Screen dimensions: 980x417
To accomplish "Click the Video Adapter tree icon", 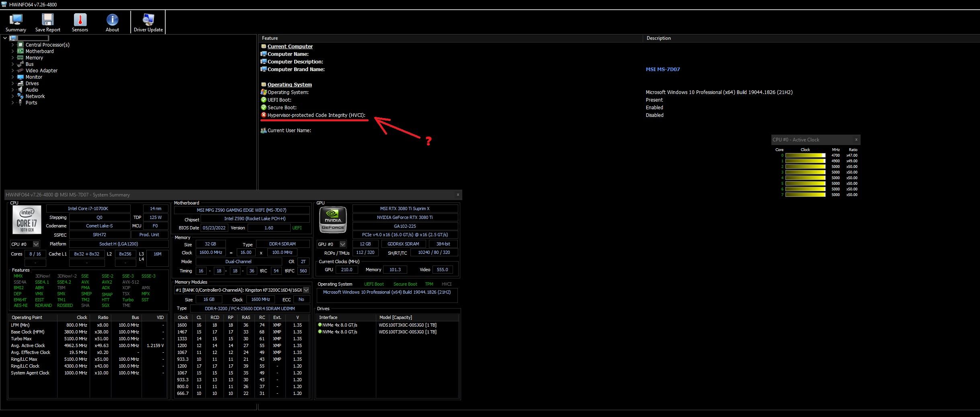I will (x=20, y=70).
